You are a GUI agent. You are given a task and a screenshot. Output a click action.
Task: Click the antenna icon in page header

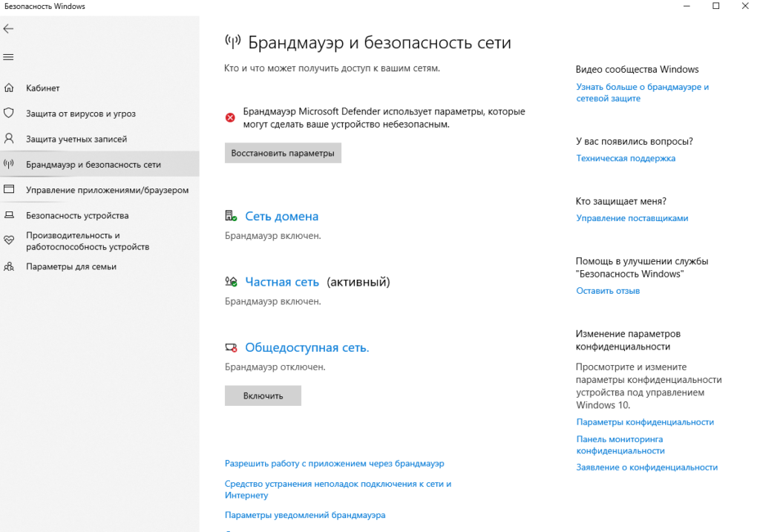232,42
